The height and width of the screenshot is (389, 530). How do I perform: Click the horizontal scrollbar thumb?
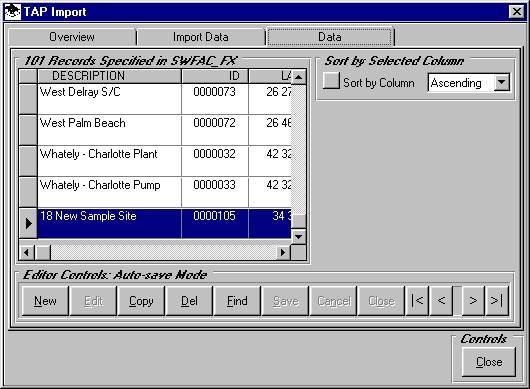tap(43, 252)
